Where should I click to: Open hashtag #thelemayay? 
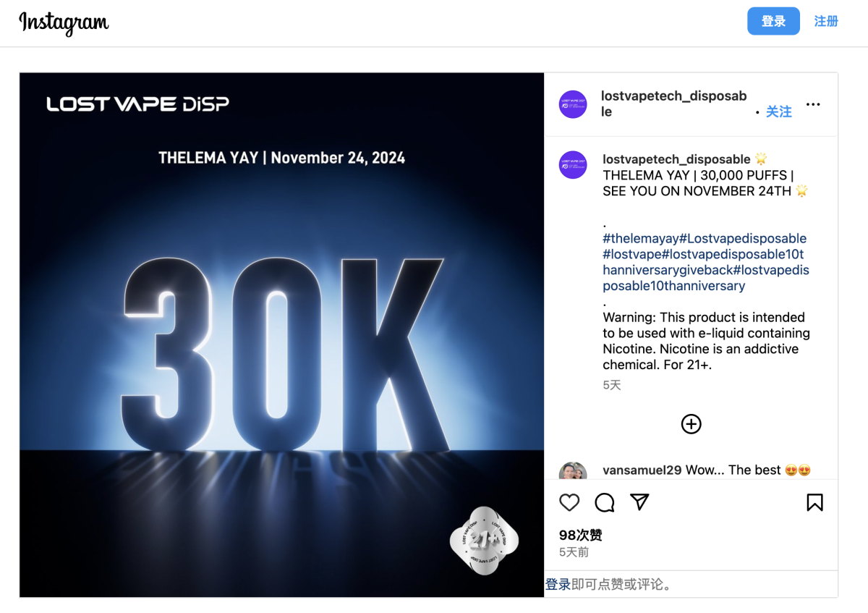click(640, 238)
